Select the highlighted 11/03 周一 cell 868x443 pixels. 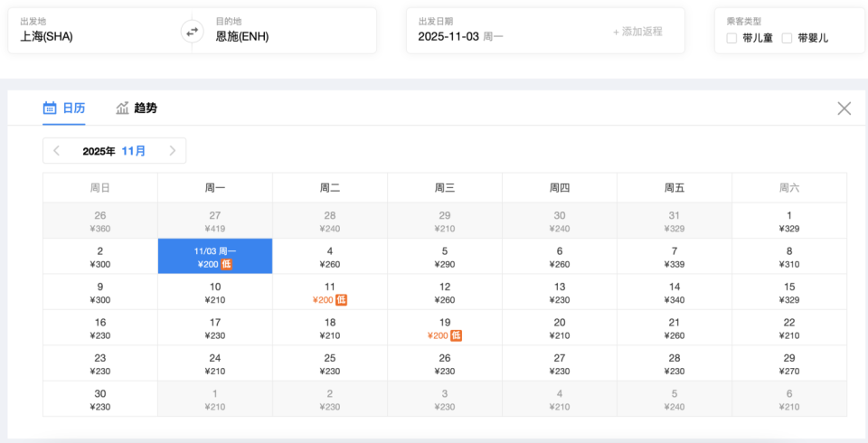[215, 257]
